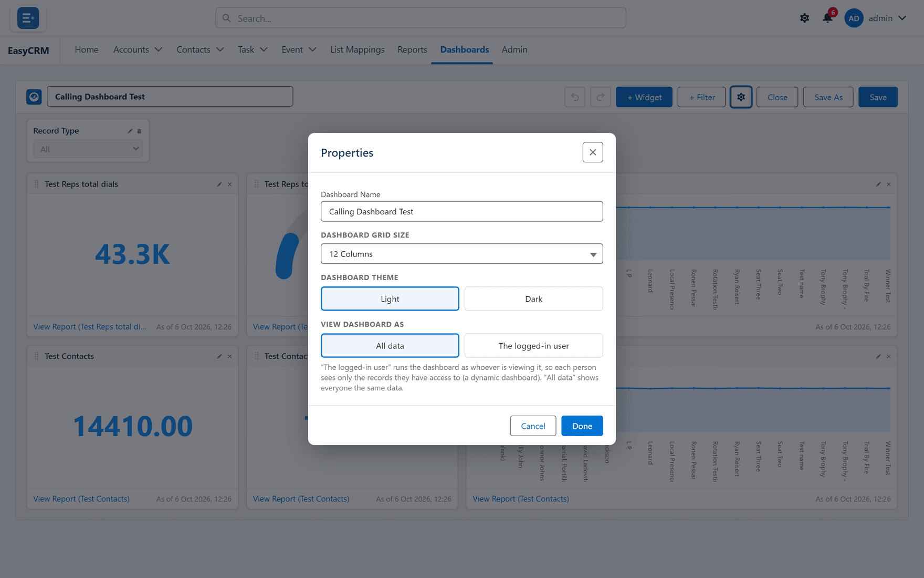This screenshot has height=578, width=924.
Task: Click Done in the Properties dialog
Action: coord(582,426)
